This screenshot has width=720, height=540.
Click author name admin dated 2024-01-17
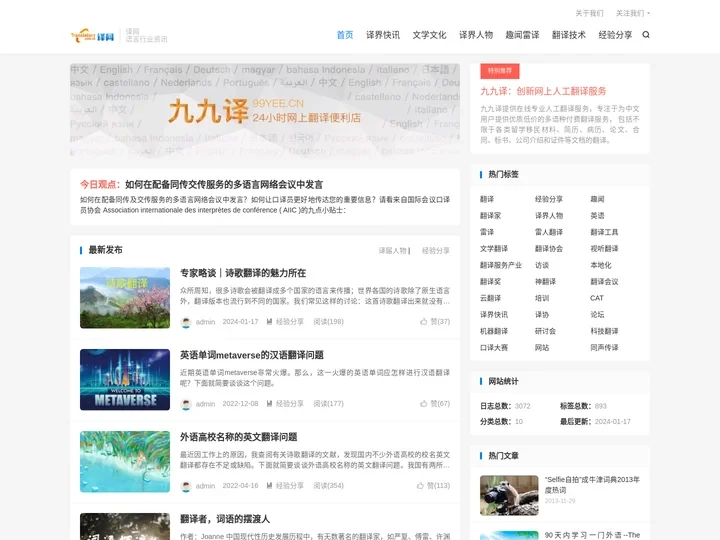click(205, 321)
